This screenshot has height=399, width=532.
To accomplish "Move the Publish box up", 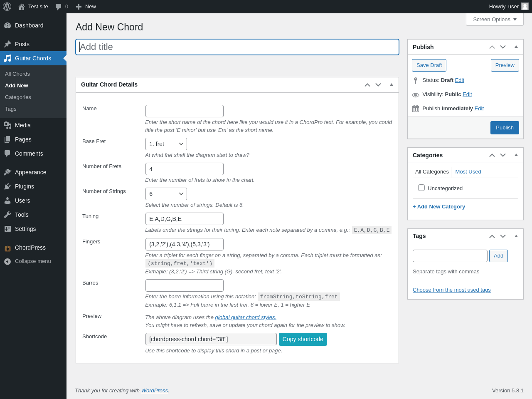I will coord(492,47).
